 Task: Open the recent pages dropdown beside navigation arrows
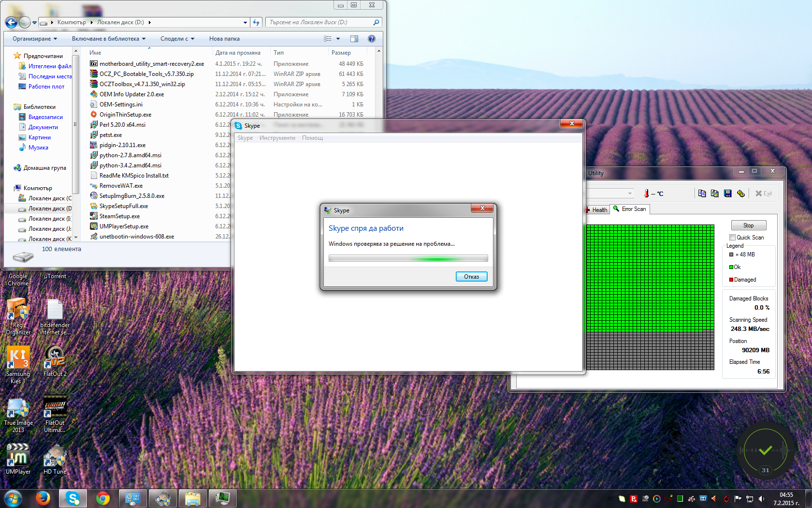click(x=34, y=23)
